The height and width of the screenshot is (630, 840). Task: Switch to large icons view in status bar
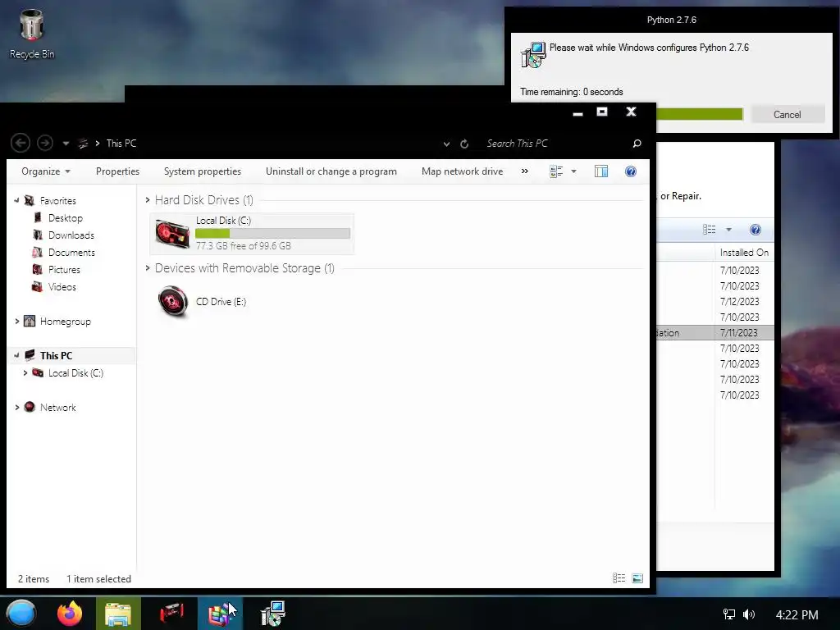point(637,578)
